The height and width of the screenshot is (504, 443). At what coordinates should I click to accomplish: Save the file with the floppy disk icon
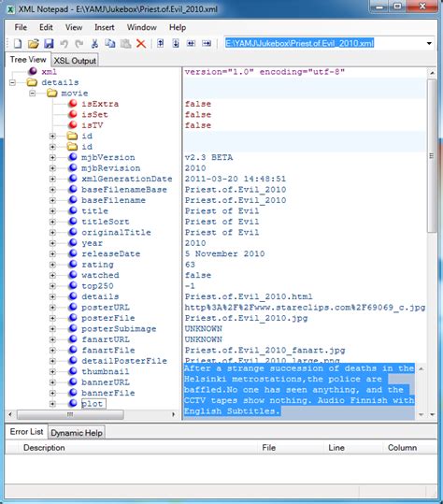49,43
